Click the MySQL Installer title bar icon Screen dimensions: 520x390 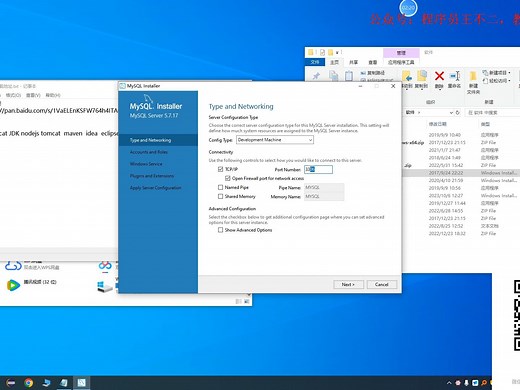point(123,86)
